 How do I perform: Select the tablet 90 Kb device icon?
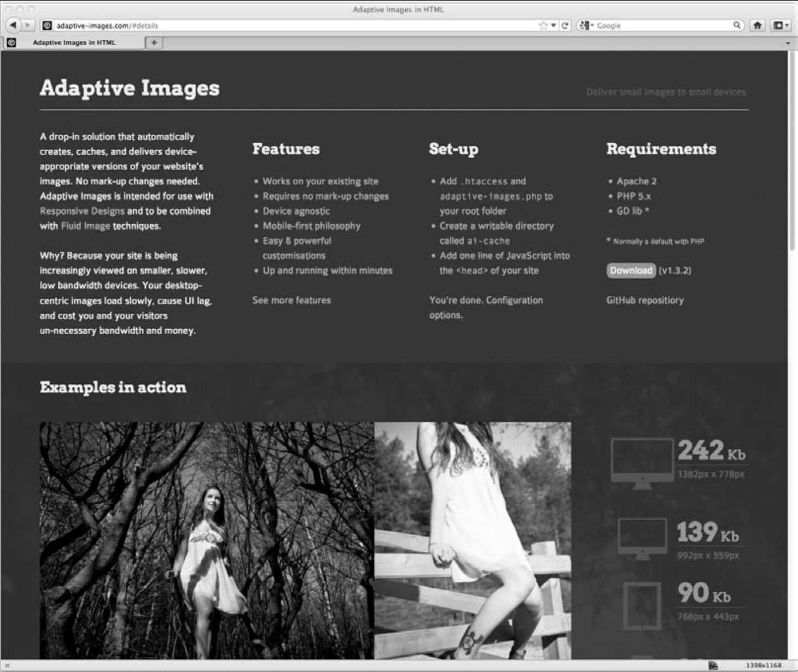(x=642, y=605)
